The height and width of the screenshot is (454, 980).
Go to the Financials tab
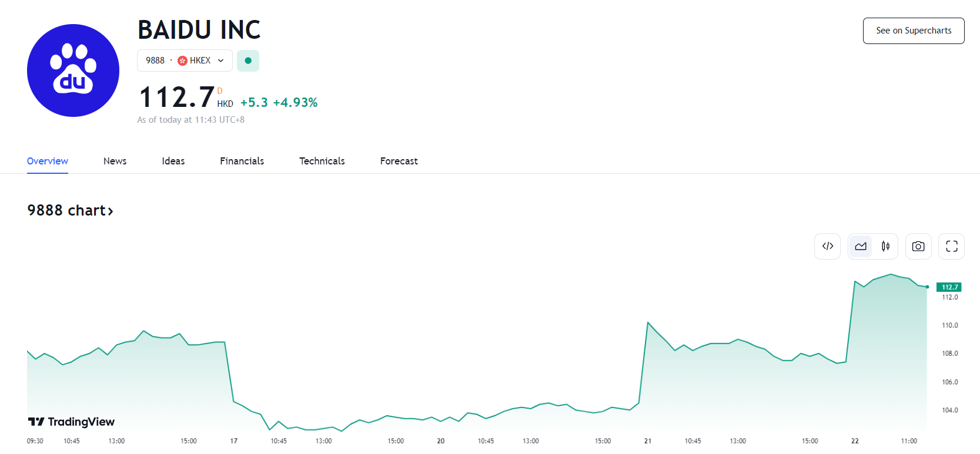(242, 161)
